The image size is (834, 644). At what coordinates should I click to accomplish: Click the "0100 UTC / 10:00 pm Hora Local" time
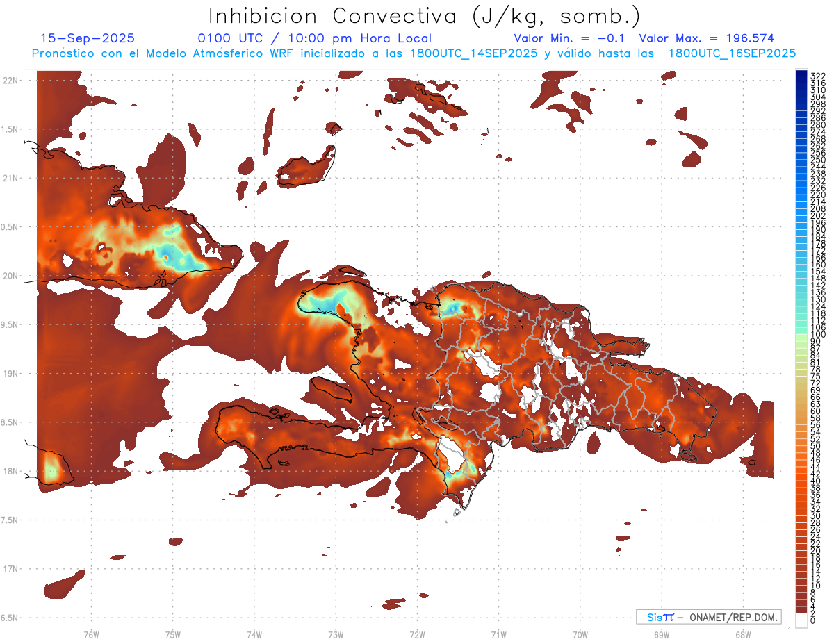(x=314, y=38)
